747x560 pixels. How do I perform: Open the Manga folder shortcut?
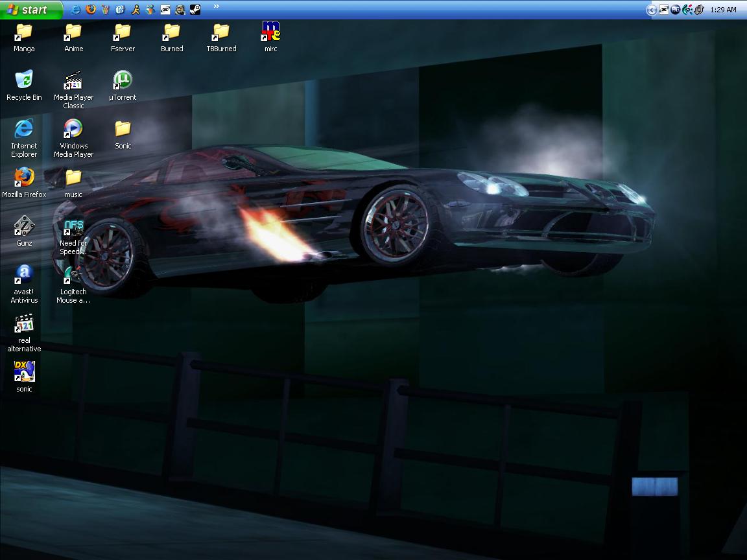point(24,37)
